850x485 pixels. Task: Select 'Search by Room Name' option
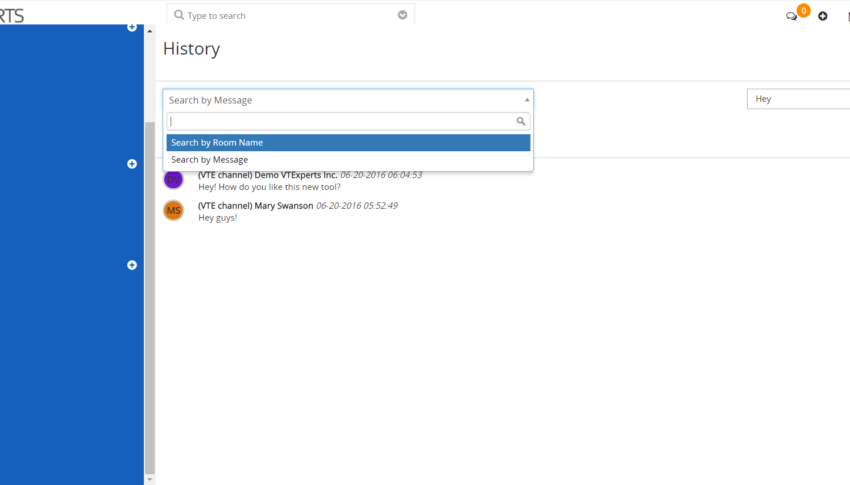coord(348,143)
